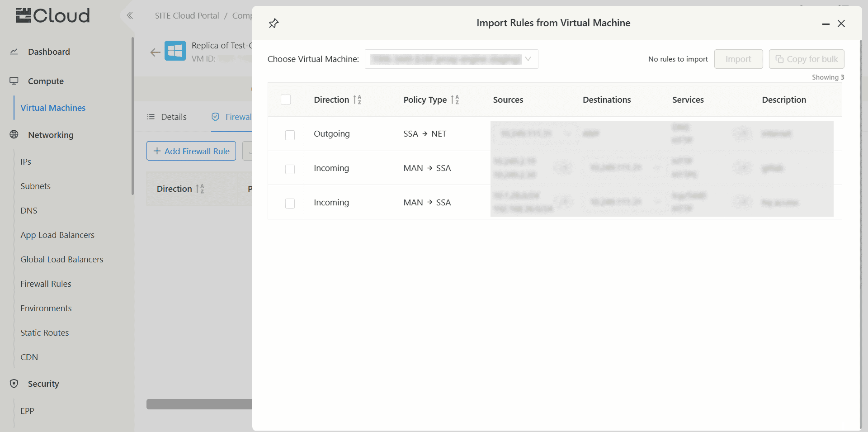The width and height of the screenshot is (868, 432).
Task: Tick the first Incoming MAN to SSA rule
Action: coord(290,169)
